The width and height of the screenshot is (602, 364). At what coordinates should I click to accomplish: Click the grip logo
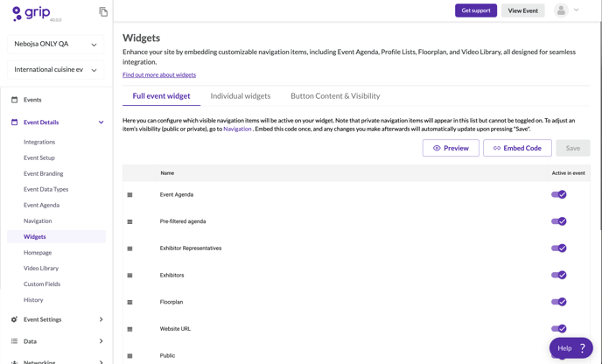(x=31, y=13)
